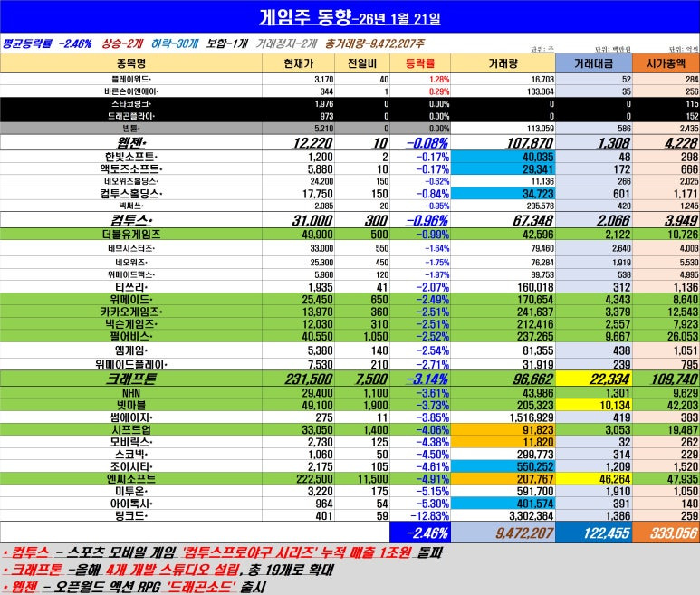Select the 모비릭스 stock name cell
The image size is (700, 595).
(131, 442)
